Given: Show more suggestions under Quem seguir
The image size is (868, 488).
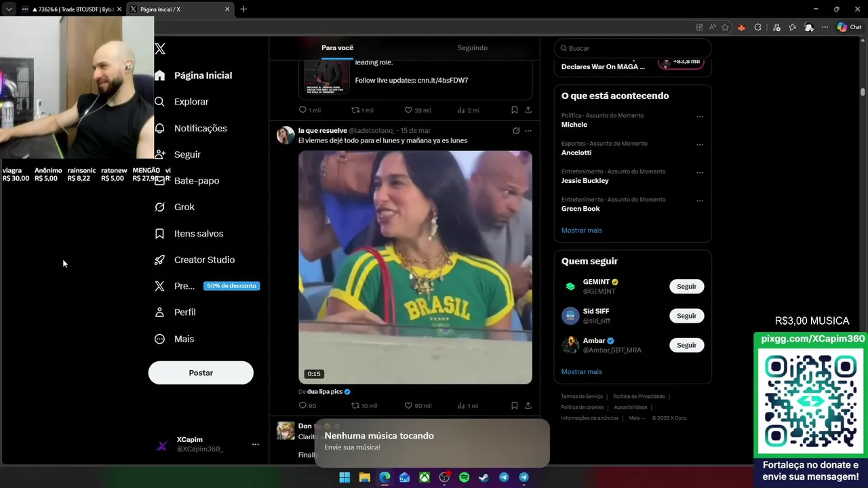Looking at the screenshot, I should click(x=581, y=372).
